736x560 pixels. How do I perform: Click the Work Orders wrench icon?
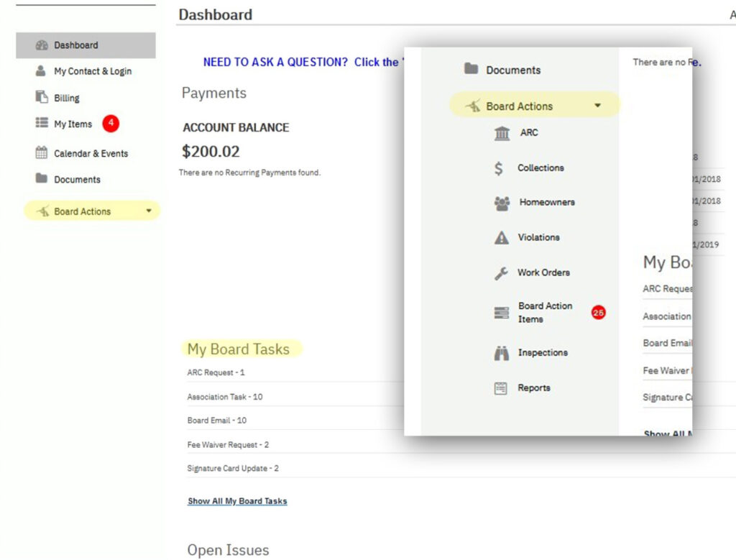click(x=501, y=272)
